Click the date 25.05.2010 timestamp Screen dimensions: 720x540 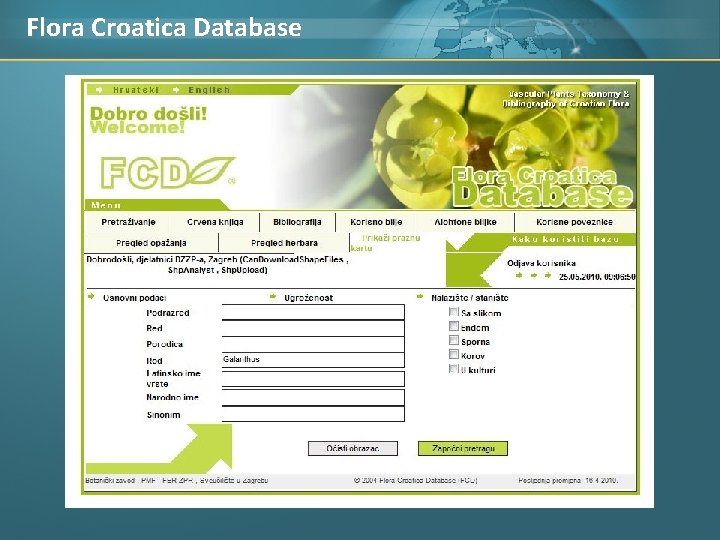[597, 276]
